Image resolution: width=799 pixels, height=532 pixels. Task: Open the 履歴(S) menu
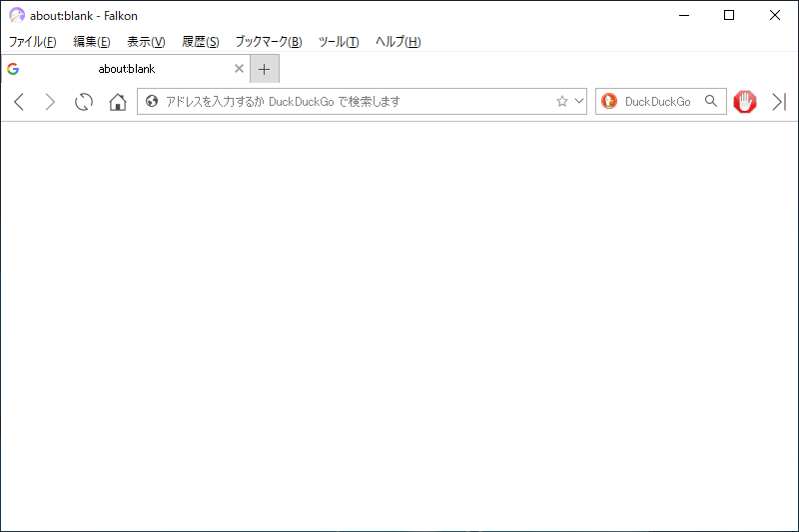(201, 42)
